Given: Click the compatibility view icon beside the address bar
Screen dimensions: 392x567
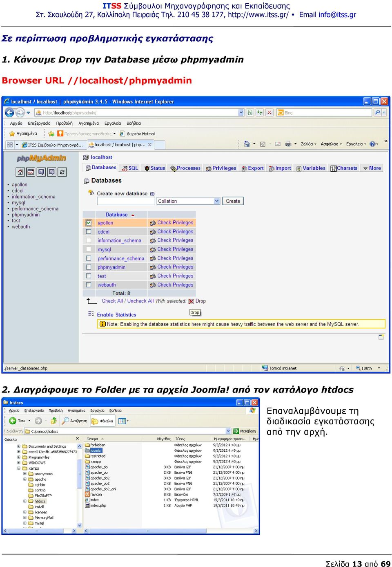Looking at the screenshot, I should (250, 112).
